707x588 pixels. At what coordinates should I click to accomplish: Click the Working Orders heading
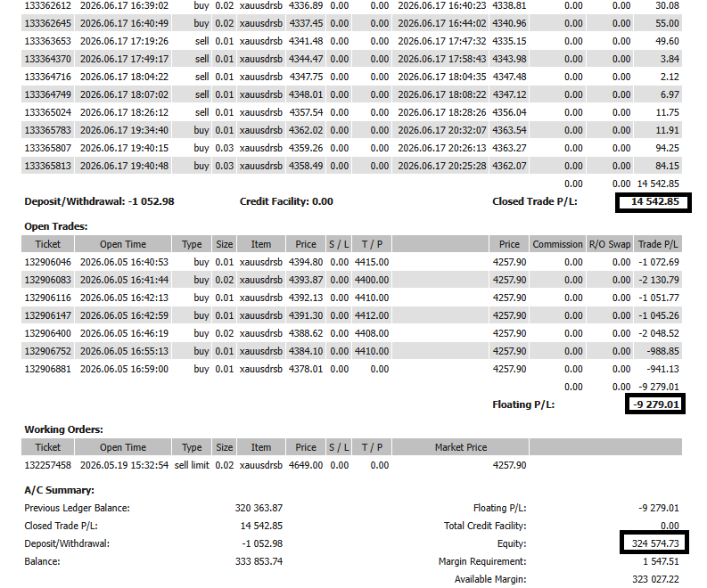[x=63, y=429]
